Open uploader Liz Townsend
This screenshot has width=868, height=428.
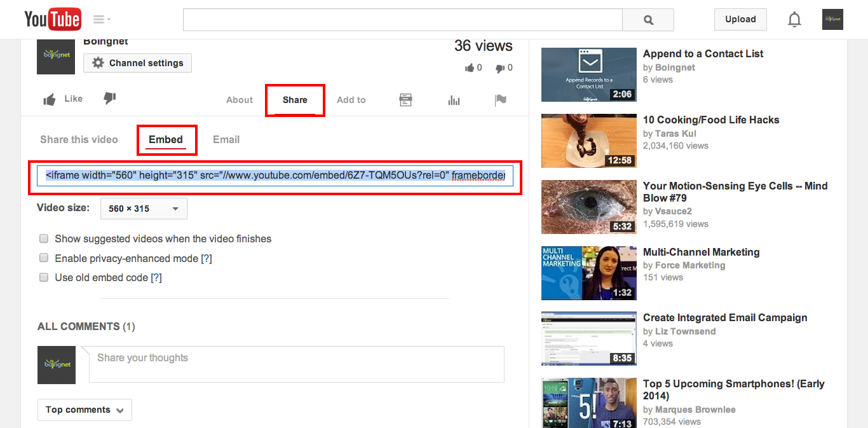tap(686, 331)
